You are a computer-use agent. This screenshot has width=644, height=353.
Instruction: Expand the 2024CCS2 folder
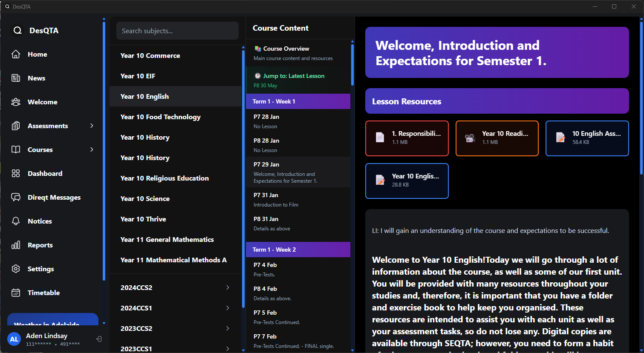tap(175, 287)
